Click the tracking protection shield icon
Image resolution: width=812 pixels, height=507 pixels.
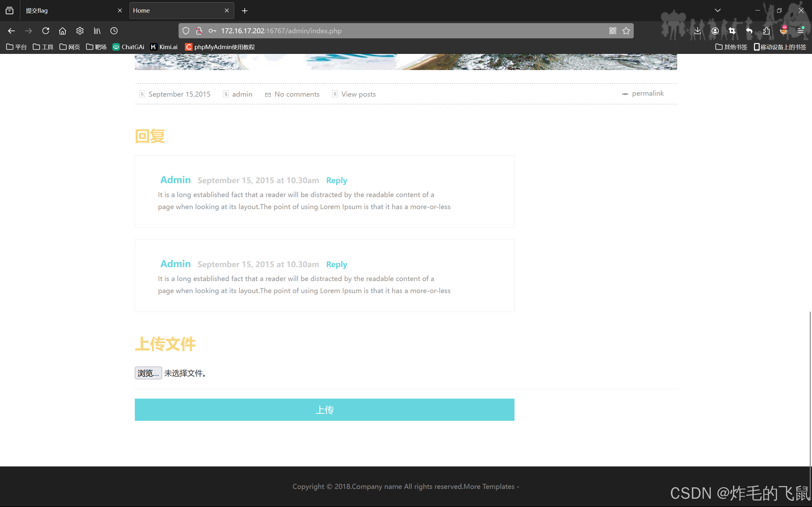click(x=186, y=30)
